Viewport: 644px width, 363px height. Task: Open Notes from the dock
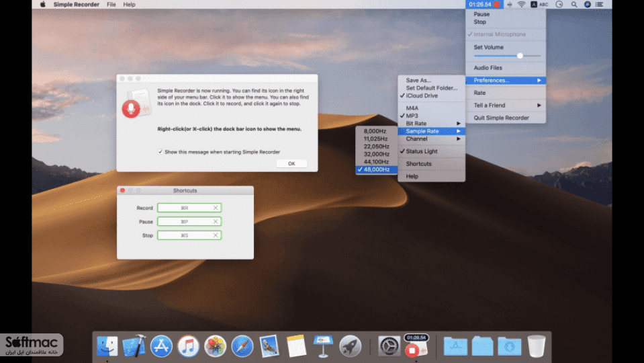[296, 346]
